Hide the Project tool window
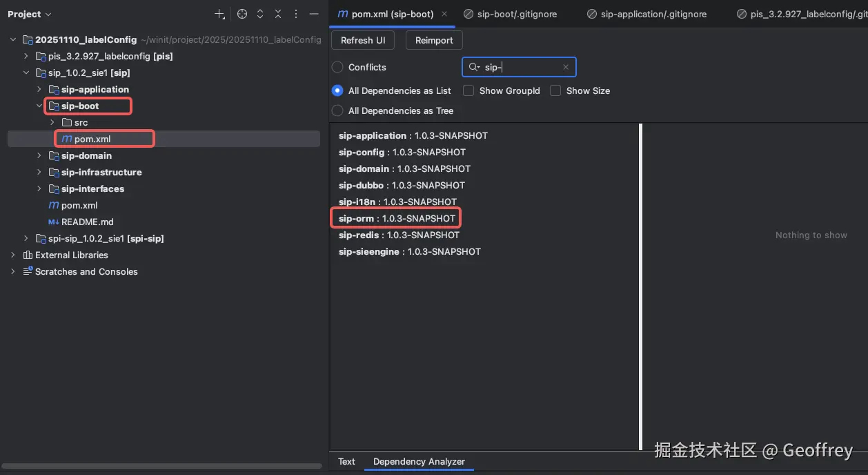The height and width of the screenshot is (475, 868). [314, 14]
